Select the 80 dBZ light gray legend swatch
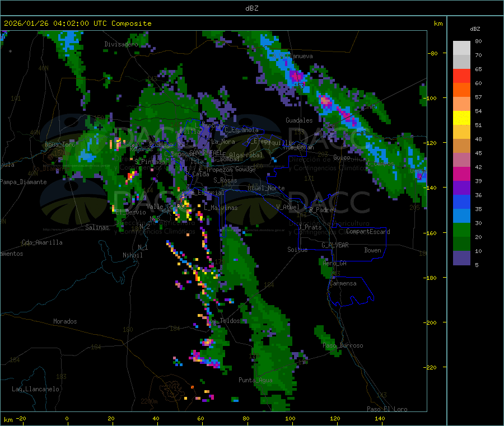Viewport: 504px width, 426px height. [461, 48]
